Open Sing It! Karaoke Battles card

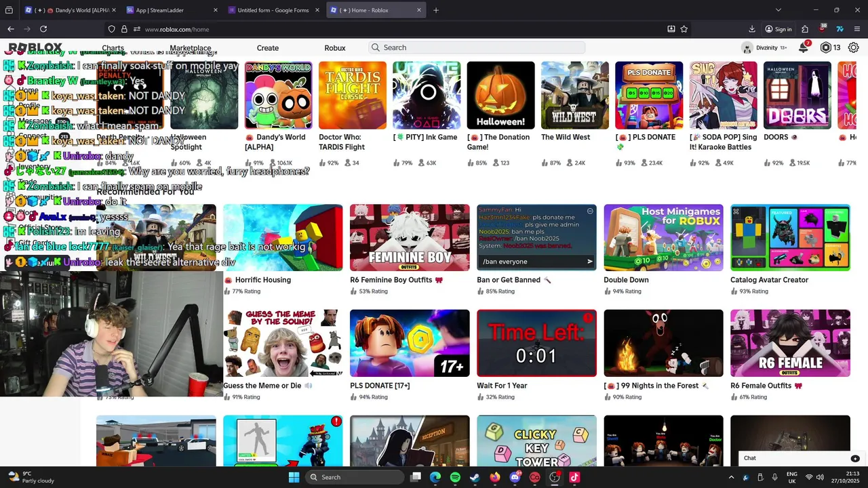click(724, 95)
